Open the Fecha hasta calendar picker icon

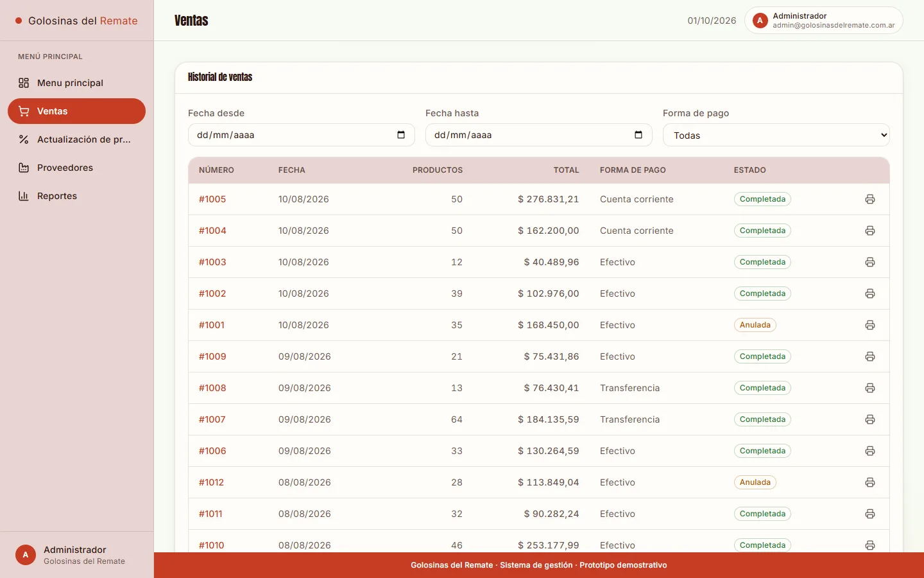coord(638,135)
